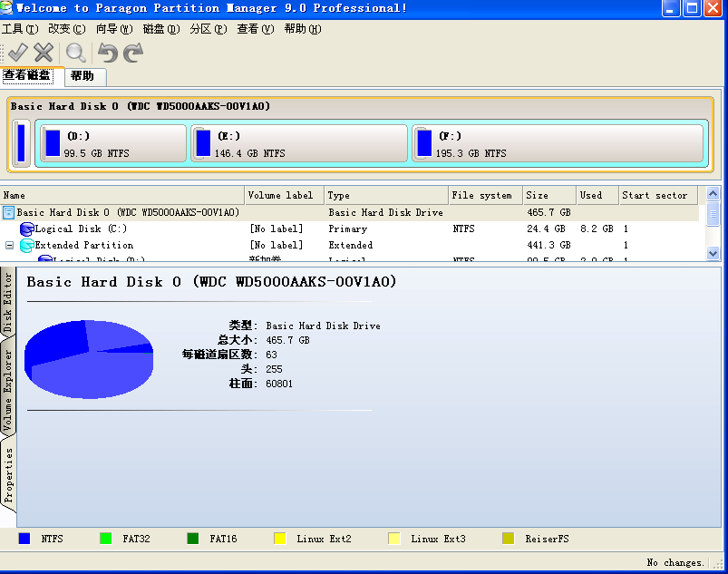The width and height of the screenshot is (728, 574).
Task: Click the Apply changes checkmark icon
Action: coord(17,53)
